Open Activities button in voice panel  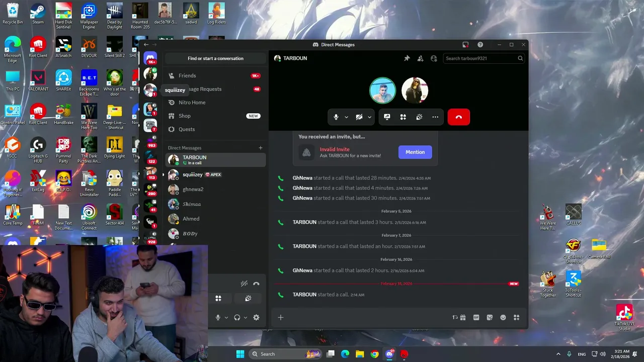[x=218, y=299]
